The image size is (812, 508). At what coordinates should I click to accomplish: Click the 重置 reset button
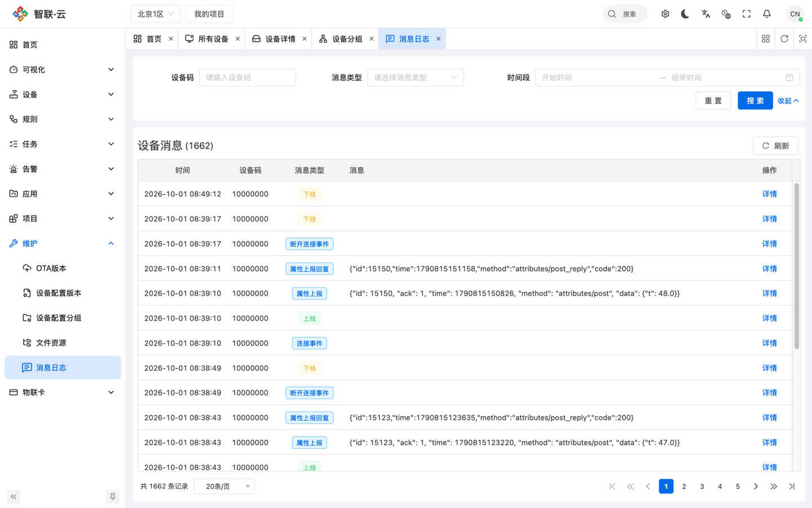tap(713, 100)
